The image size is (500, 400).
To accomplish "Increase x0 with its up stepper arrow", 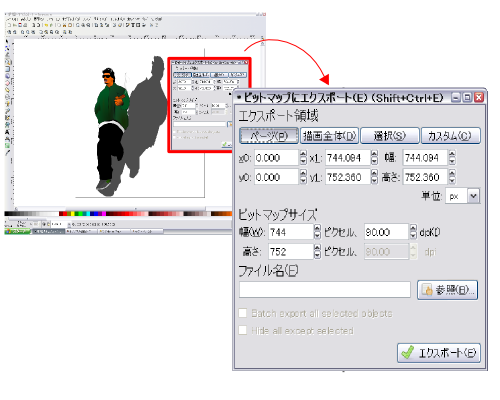I will (303, 154).
